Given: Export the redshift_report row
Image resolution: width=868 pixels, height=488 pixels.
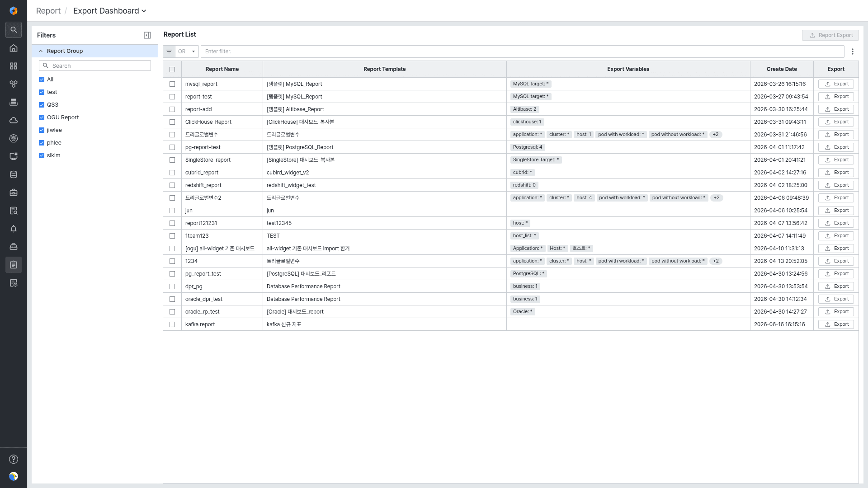Looking at the screenshot, I should pyautogui.click(x=836, y=185).
